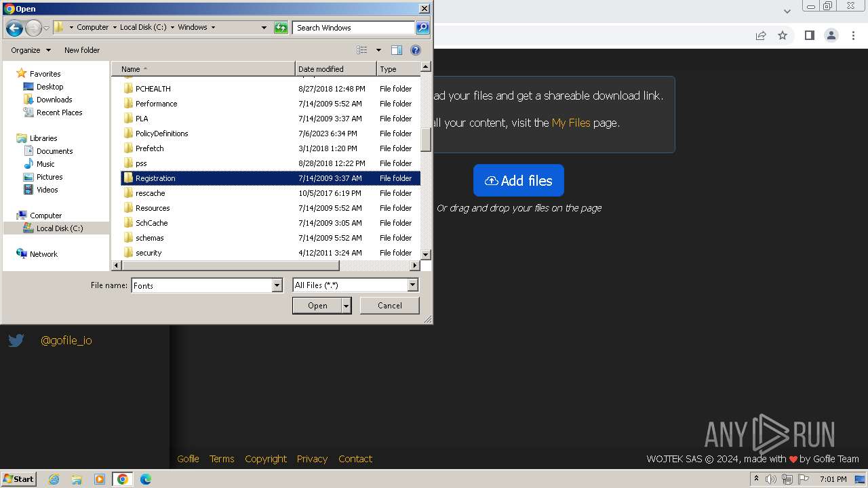Select the SchCache folder
The height and width of the screenshot is (488, 868).
point(271,223)
